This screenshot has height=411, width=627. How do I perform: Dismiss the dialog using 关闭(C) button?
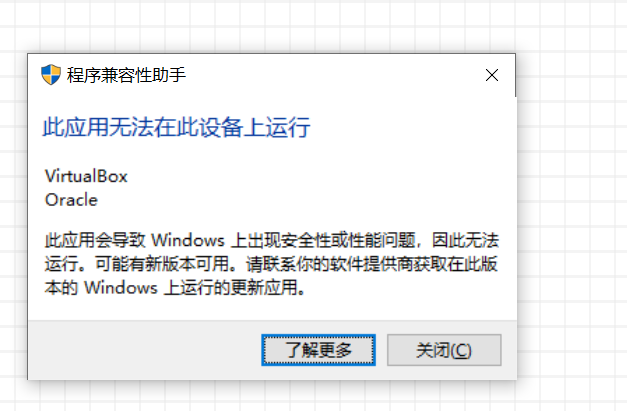click(x=444, y=350)
